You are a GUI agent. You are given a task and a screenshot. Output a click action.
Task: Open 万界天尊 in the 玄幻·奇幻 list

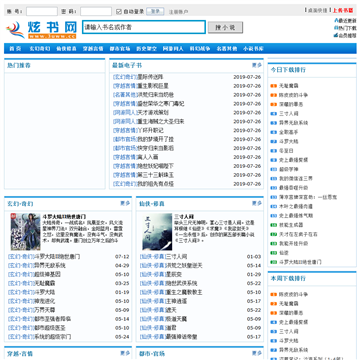pos(45,310)
